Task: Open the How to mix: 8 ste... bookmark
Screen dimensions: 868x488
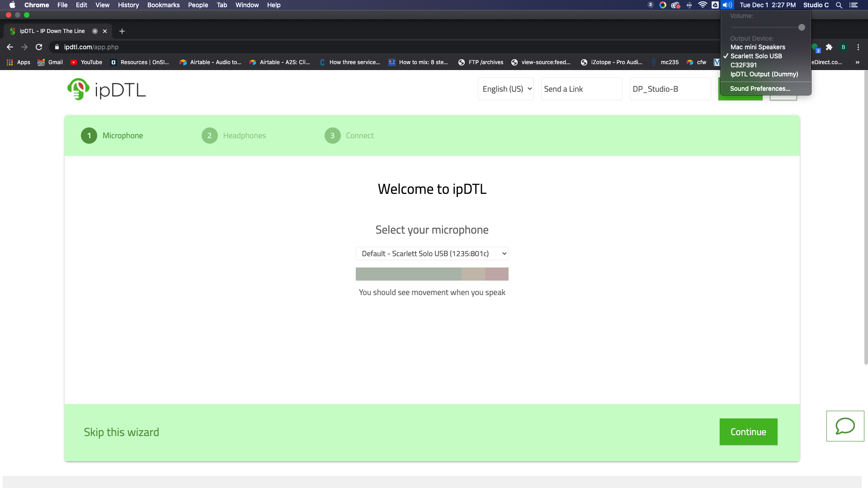Action: point(418,62)
